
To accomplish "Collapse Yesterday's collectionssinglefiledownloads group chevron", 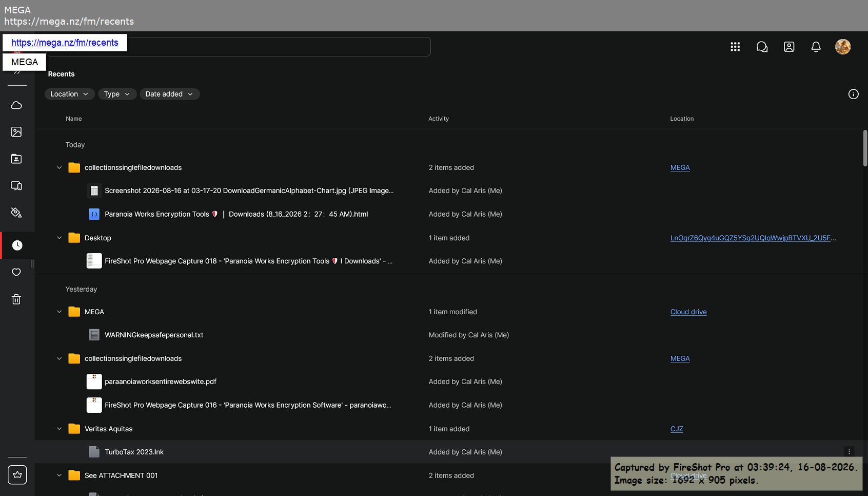I will click(x=59, y=358).
